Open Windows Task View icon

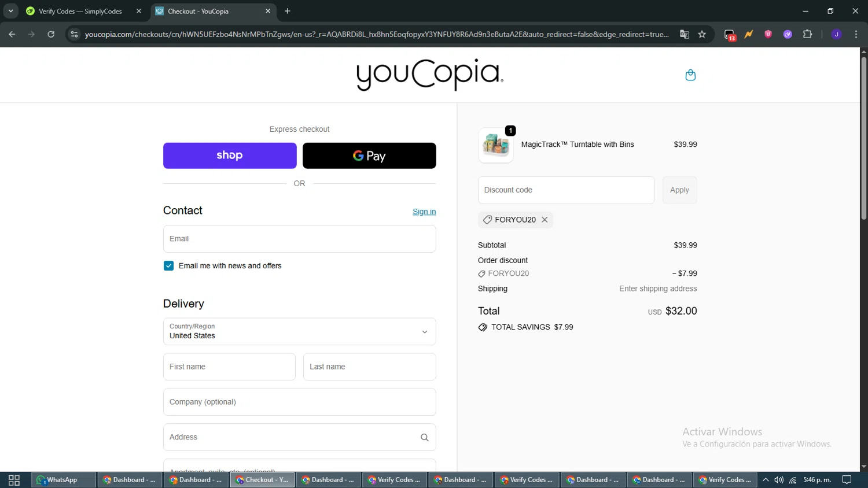click(14, 480)
